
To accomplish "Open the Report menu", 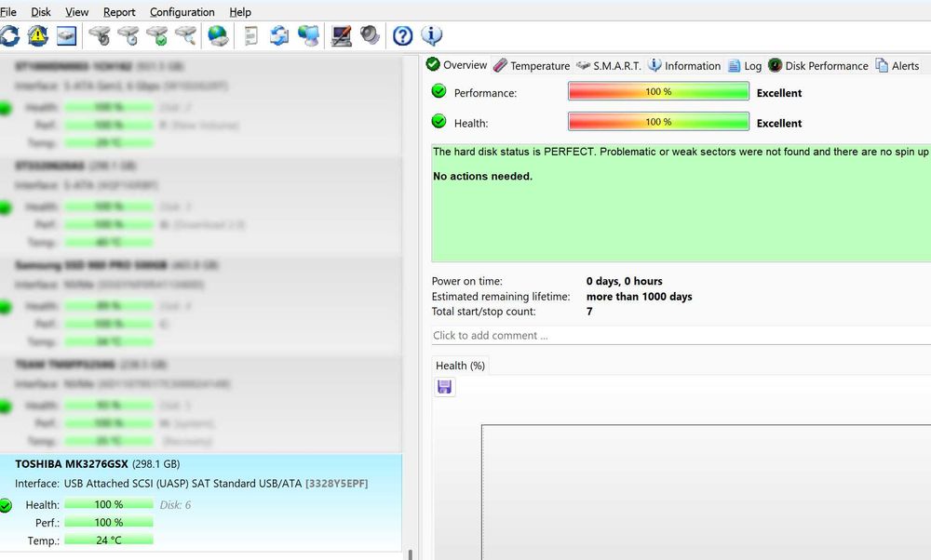I will pos(119,12).
